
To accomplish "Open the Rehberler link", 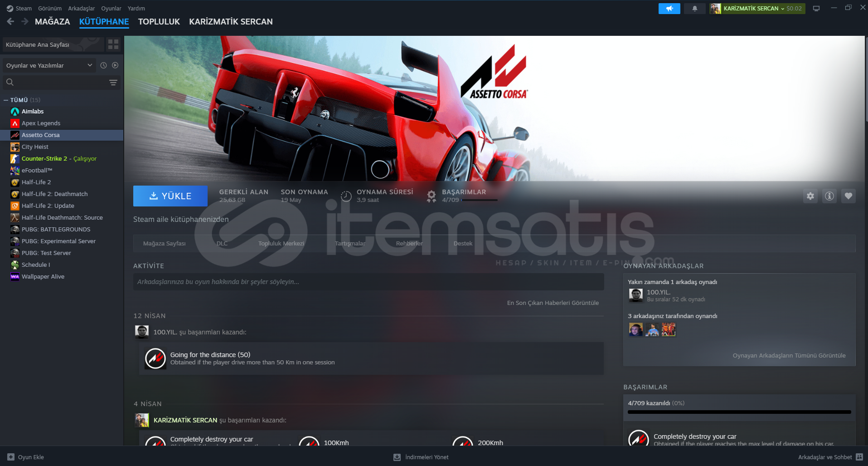I will tap(409, 243).
